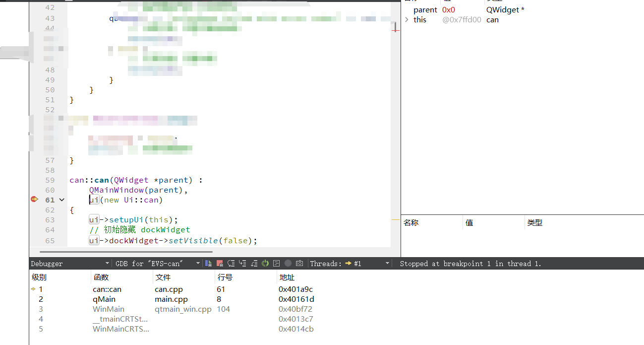Select the 'parent' variable row
The height and width of the screenshot is (345, 644).
tap(425, 10)
